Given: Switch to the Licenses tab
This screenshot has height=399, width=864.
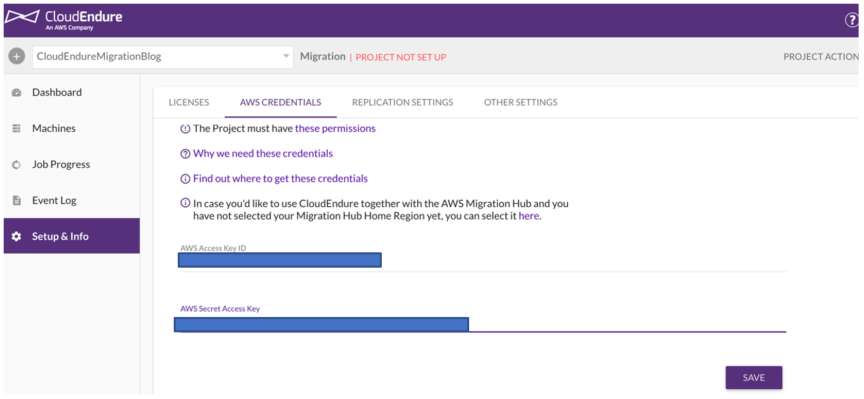Looking at the screenshot, I should tap(188, 103).
